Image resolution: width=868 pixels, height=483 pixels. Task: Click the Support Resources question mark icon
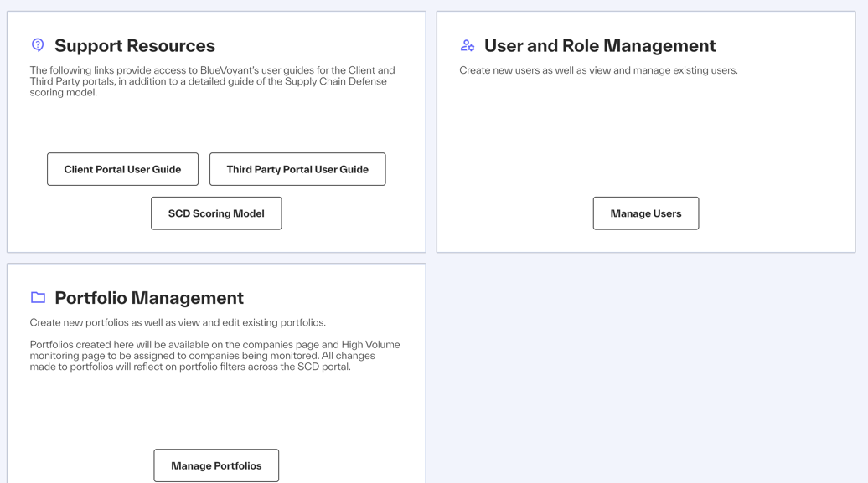click(x=38, y=45)
